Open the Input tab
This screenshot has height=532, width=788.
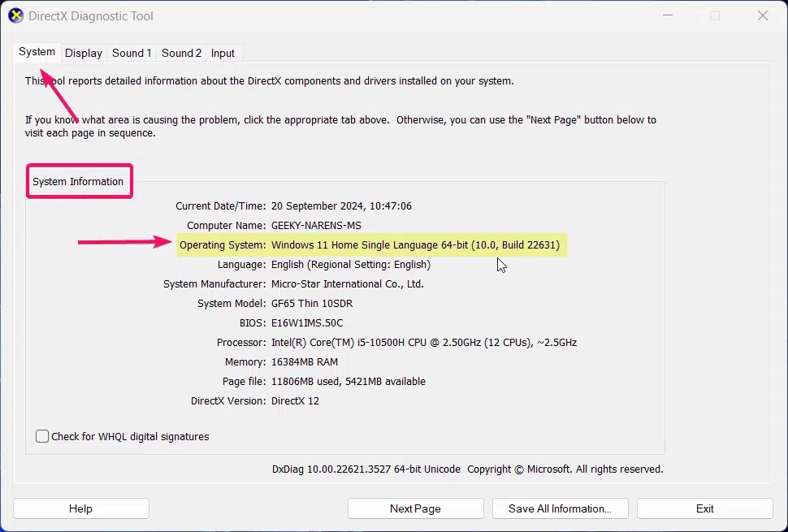coord(223,54)
